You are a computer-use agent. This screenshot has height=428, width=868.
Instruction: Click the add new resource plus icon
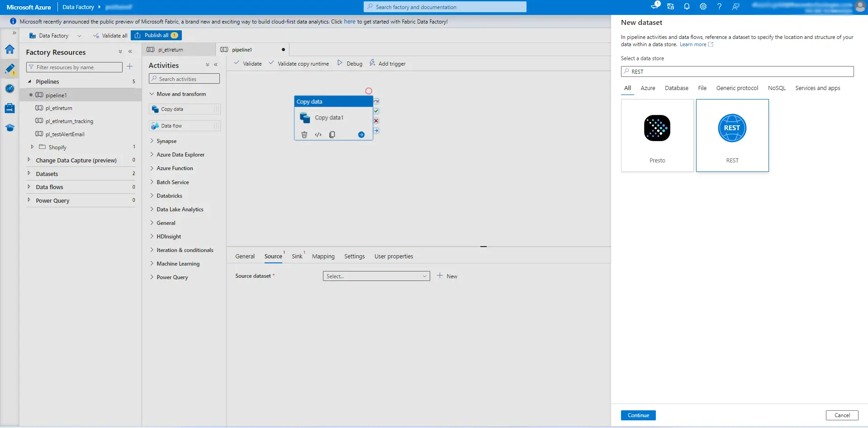coord(130,67)
